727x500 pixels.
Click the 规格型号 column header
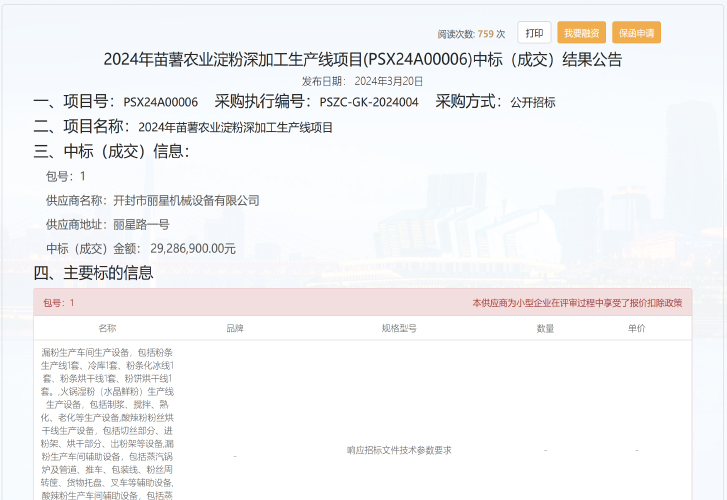[398, 328]
